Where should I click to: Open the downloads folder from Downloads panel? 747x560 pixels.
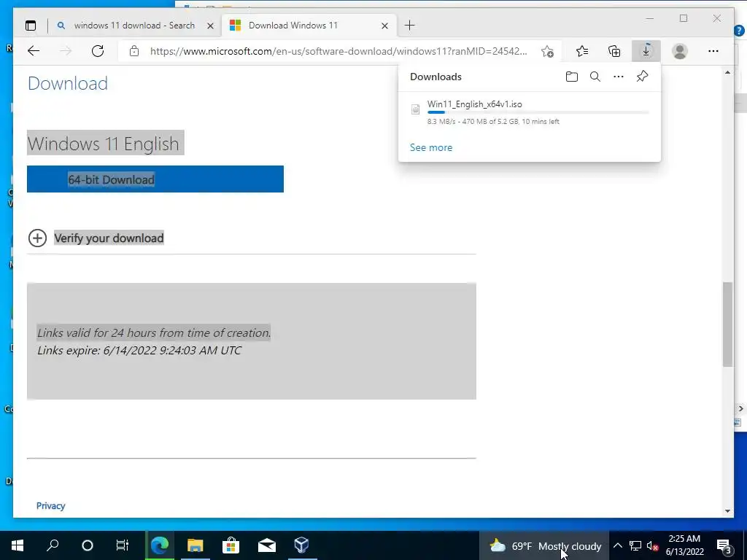coord(572,77)
